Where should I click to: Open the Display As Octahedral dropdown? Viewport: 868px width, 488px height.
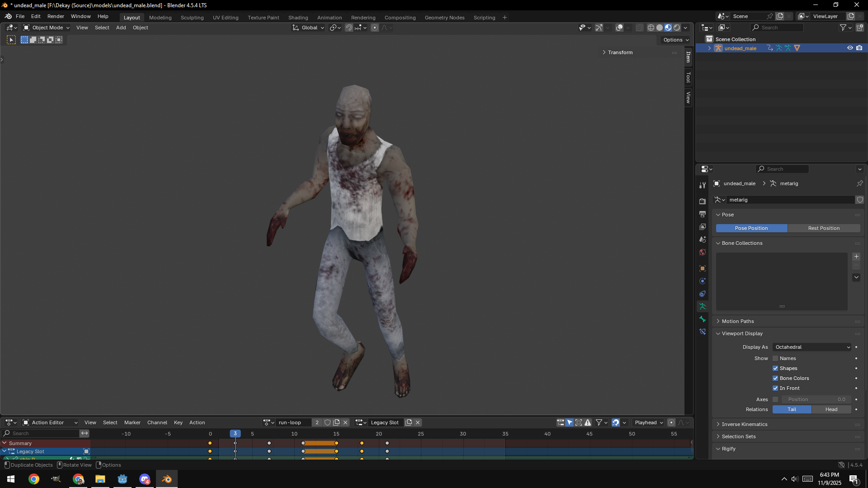pyautogui.click(x=812, y=347)
